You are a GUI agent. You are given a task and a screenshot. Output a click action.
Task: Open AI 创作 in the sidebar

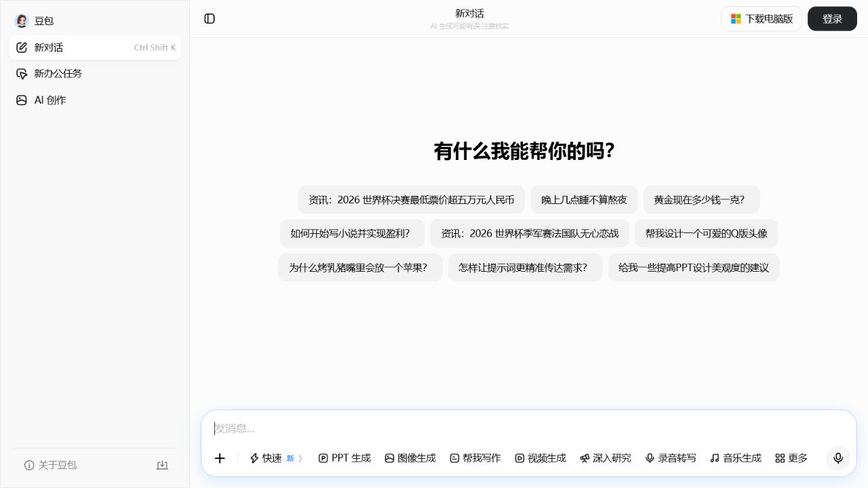(x=95, y=100)
